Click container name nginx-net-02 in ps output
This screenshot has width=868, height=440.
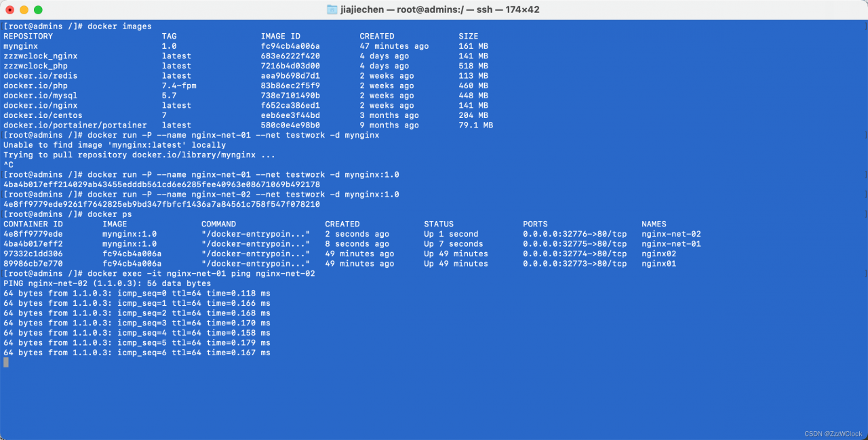point(671,234)
